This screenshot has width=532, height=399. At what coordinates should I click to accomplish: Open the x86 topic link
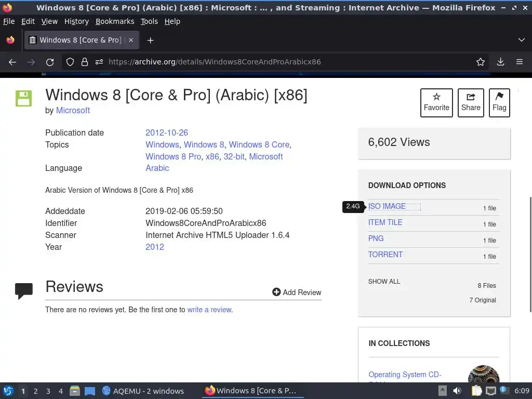(x=212, y=156)
